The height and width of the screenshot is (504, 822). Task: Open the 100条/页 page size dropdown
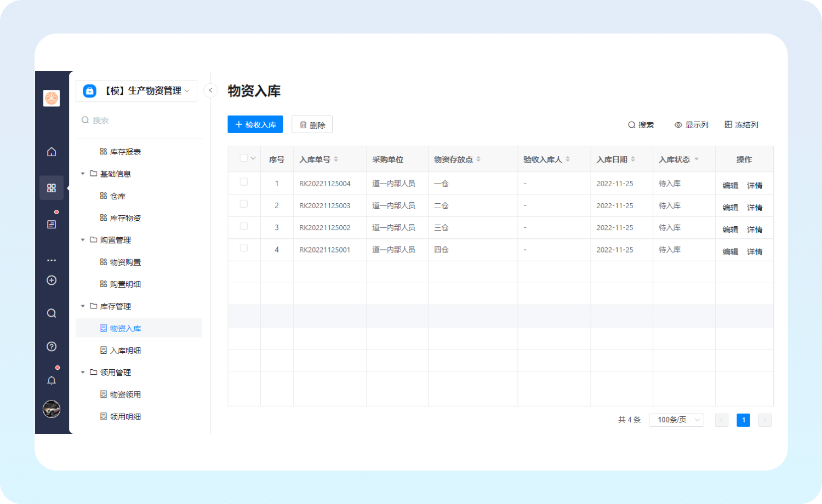(x=676, y=420)
